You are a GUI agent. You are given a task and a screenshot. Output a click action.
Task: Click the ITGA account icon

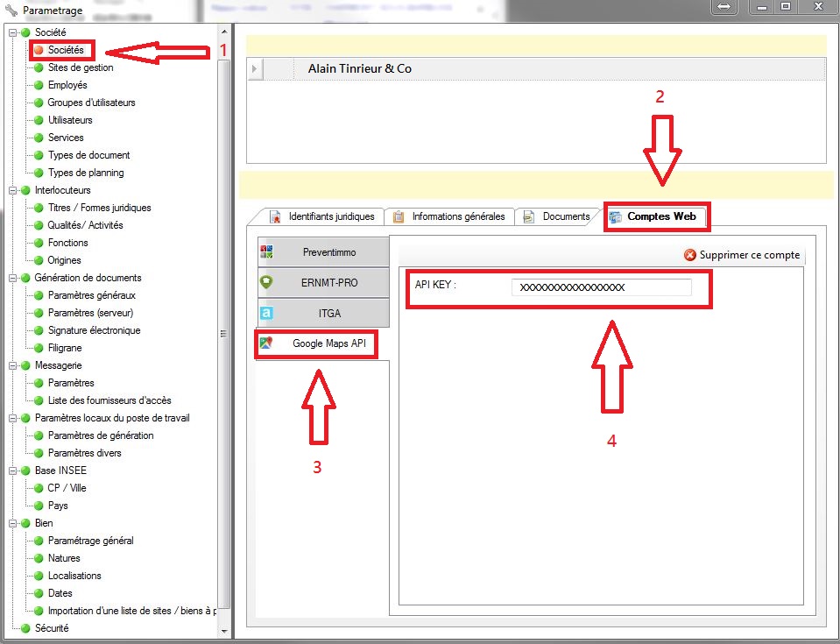266,313
